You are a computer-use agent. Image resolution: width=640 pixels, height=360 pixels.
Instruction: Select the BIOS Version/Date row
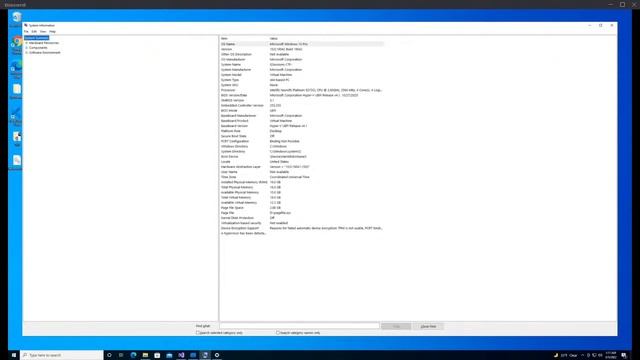click(x=302, y=95)
